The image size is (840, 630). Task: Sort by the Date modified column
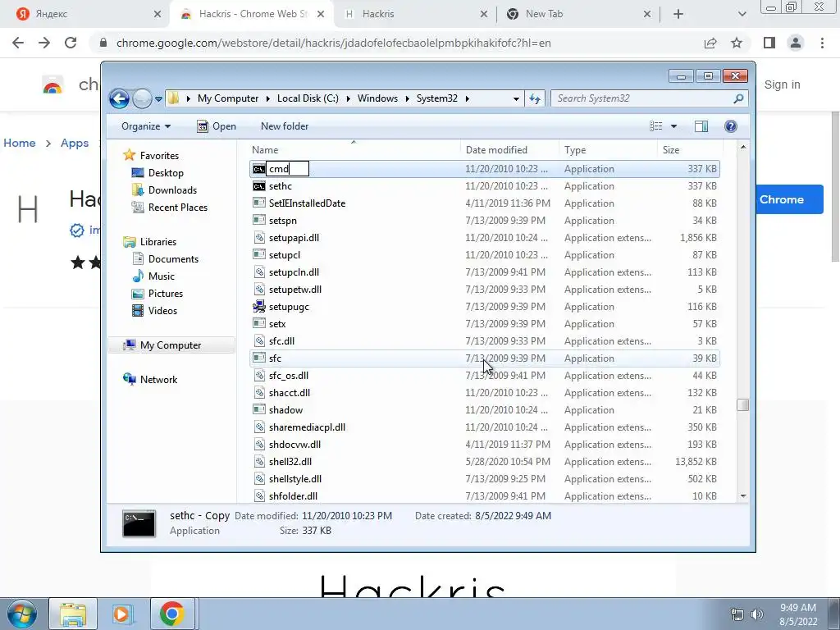[509, 150]
